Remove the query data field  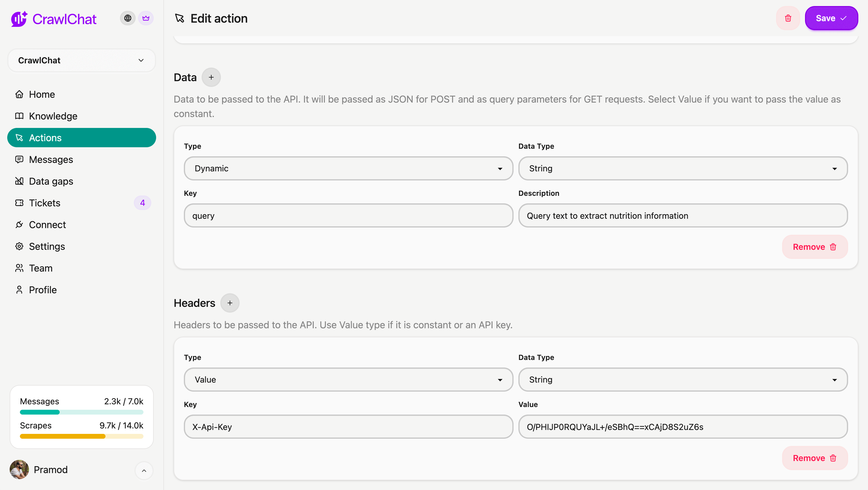[814, 247]
